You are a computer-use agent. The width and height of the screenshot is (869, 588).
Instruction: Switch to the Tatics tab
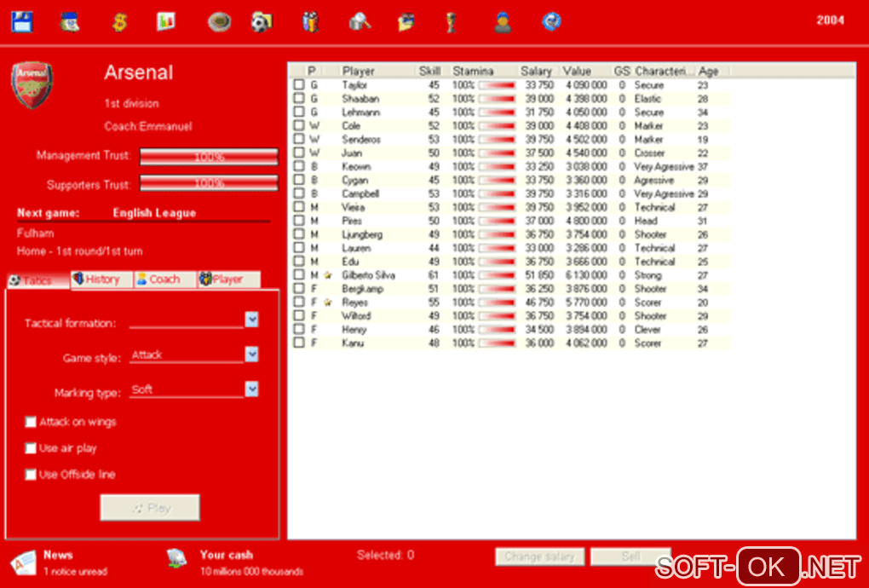(x=38, y=280)
